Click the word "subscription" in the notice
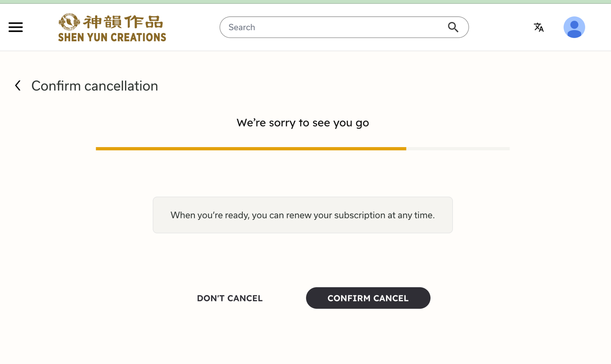Screen dimensions: 611x364 [x=359, y=215]
